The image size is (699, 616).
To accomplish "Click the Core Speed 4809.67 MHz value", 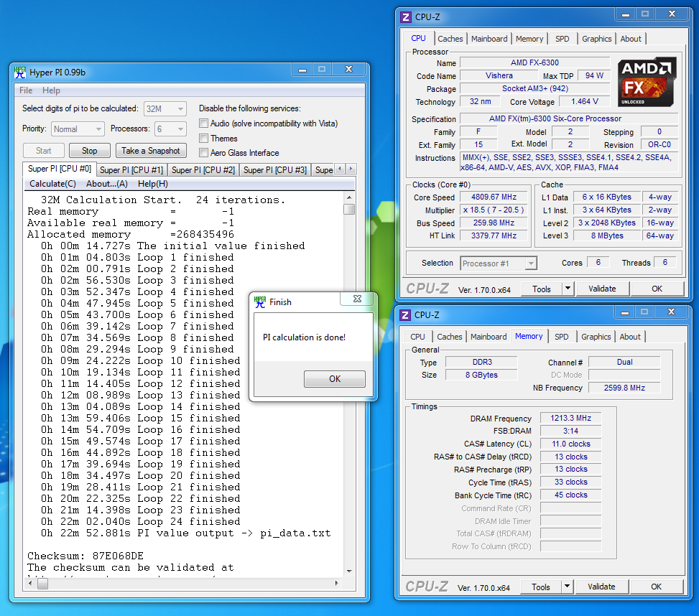I will click(494, 197).
